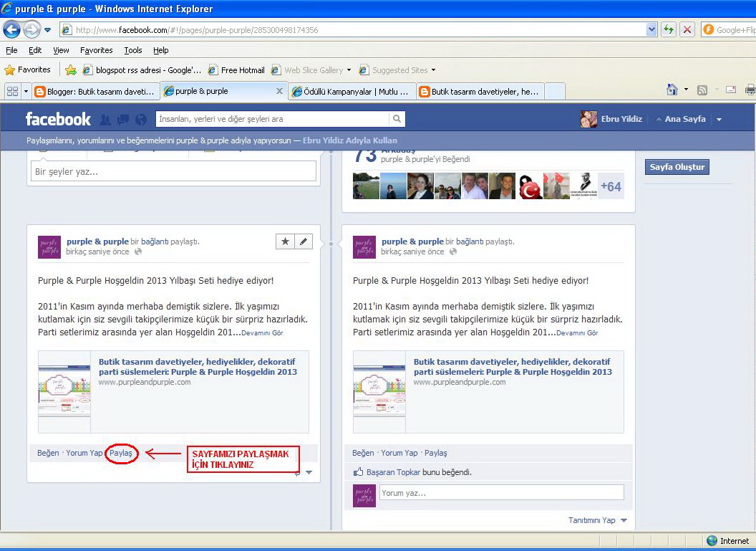Click the Sayfa Oluştur button

pyautogui.click(x=677, y=167)
